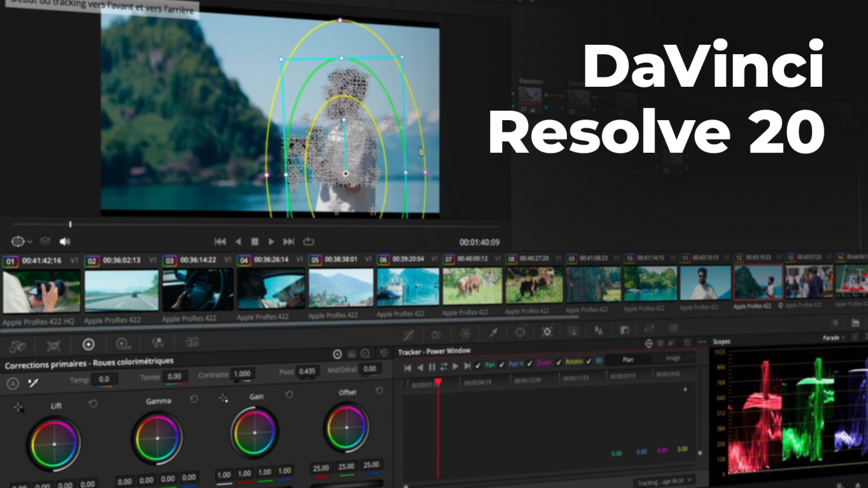Uncheck the 3D tracking checkbox
868x488 pixels.
[589, 361]
